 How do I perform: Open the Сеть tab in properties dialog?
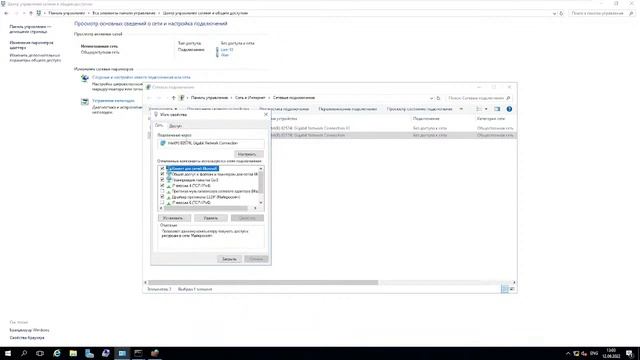[159, 126]
